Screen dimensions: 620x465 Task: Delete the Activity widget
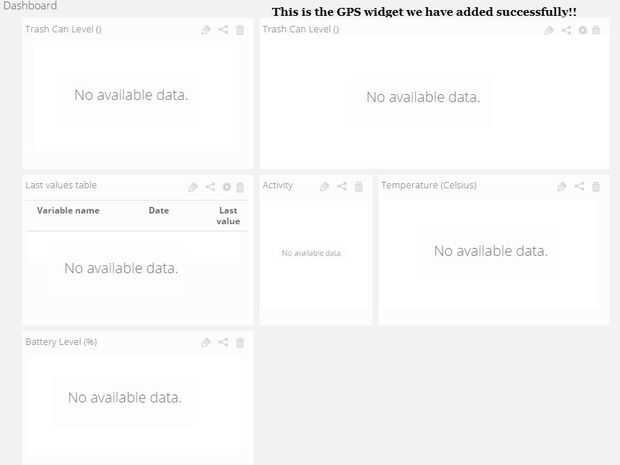pyautogui.click(x=359, y=187)
